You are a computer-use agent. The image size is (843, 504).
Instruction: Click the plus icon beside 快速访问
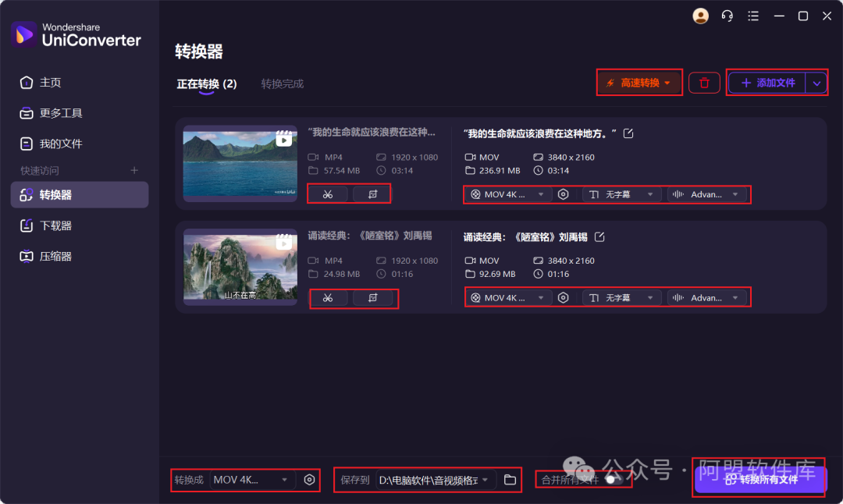[x=133, y=170]
